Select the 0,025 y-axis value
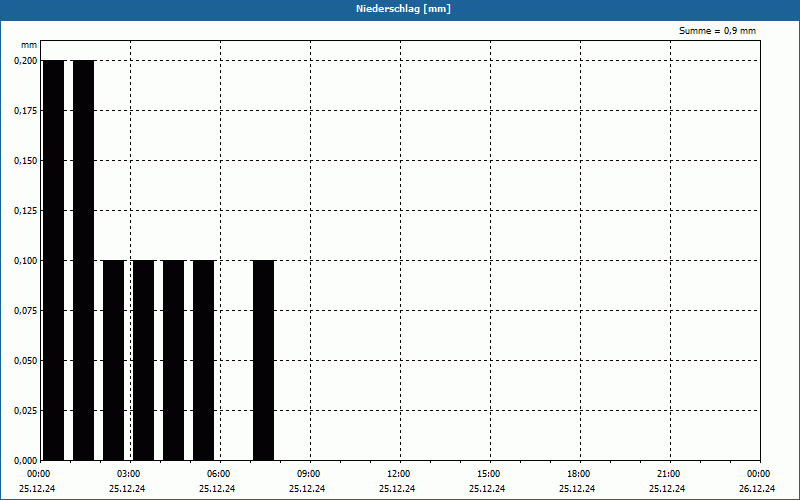This screenshot has height=500, width=800. [x=26, y=411]
